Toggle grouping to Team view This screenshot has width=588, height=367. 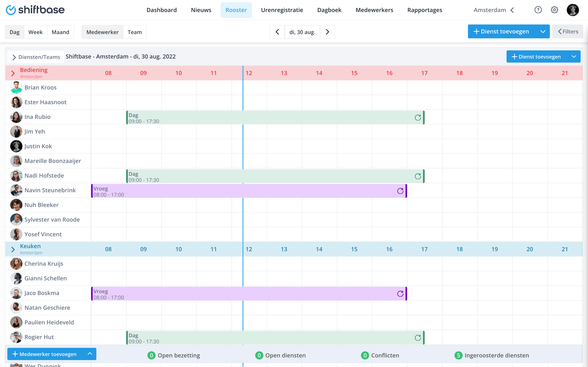tap(135, 32)
